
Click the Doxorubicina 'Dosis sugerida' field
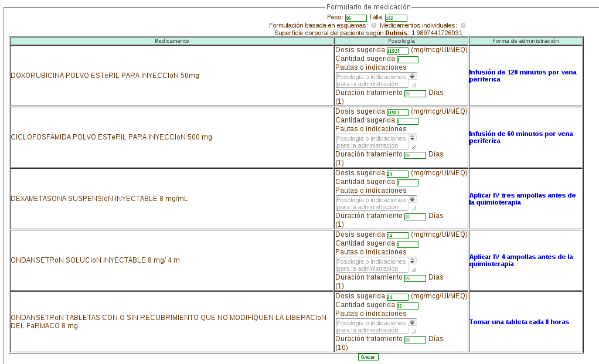tap(397, 51)
